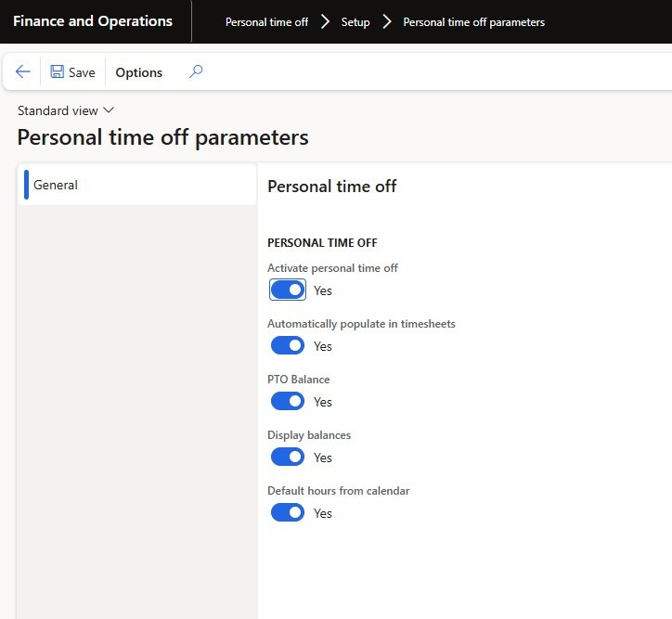Click Personal time off parameters breadcrumb
Screen dimensions: 672x619
pos(473,22)
